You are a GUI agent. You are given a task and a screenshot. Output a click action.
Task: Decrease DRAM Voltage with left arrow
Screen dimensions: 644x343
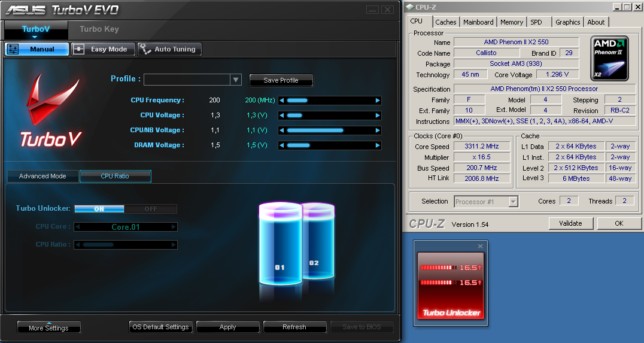tap(281, 145)
